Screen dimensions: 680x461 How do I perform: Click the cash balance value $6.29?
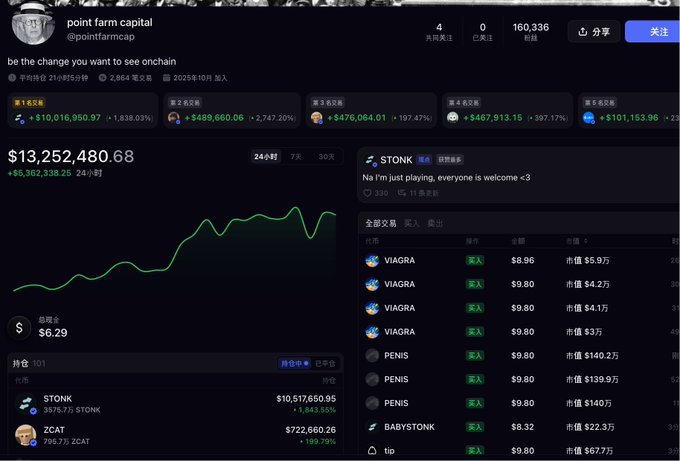point(53,333)
